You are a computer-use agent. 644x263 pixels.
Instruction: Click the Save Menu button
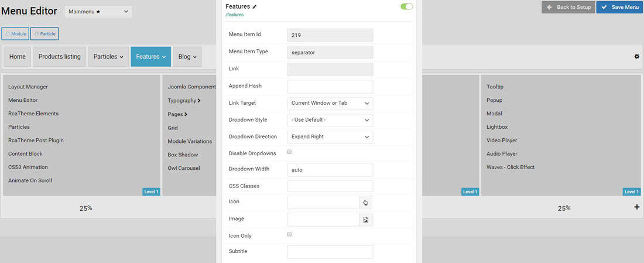(619, 7)
